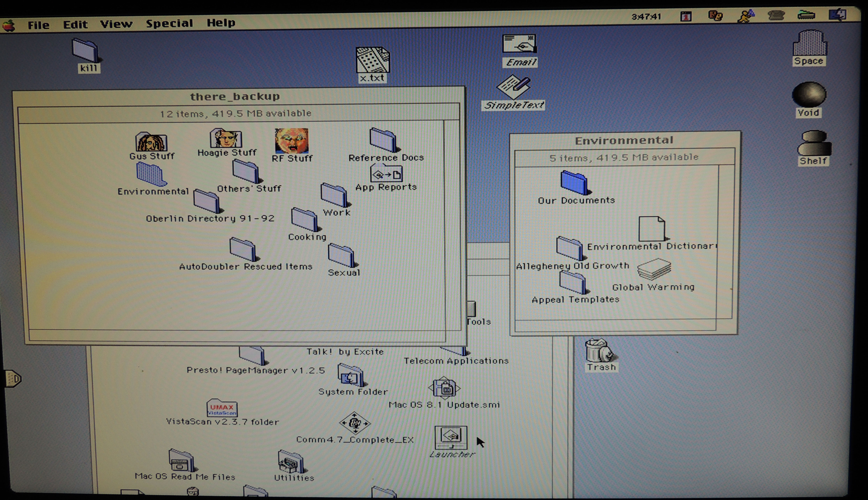
Task: Open the Special menu
Action: [x=169, y=23]
